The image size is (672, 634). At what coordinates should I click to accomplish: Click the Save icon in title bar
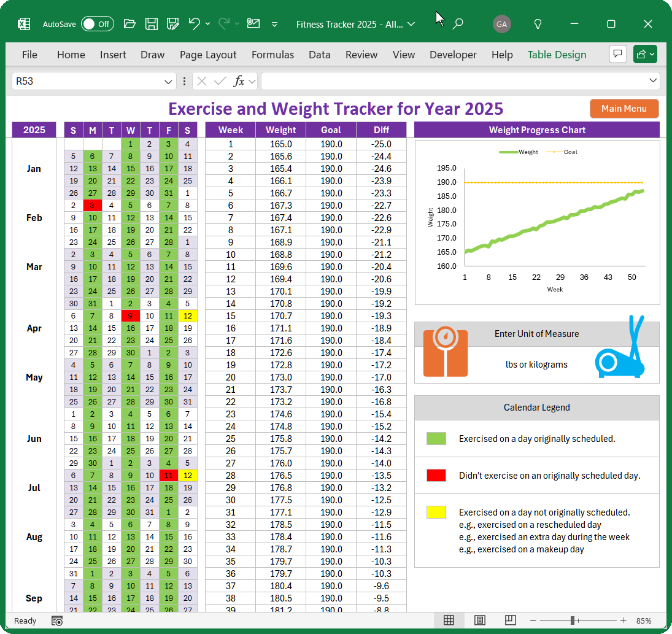tap(152, 24)
